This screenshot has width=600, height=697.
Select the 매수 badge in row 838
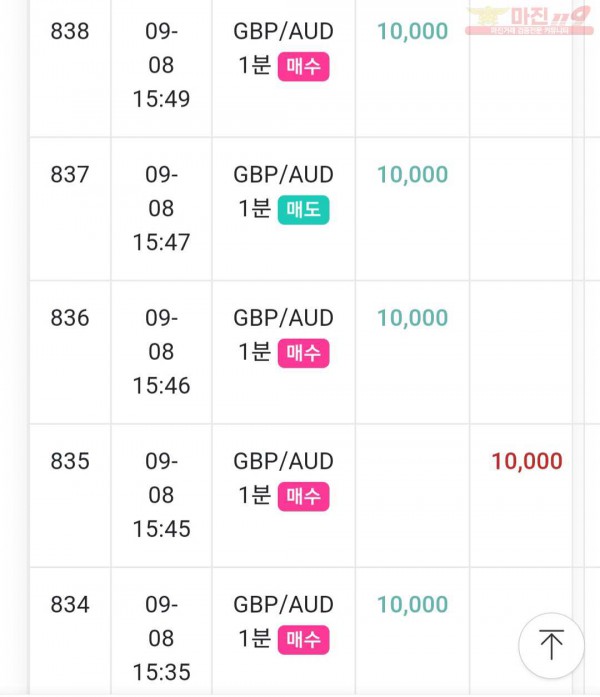pyautogui.click(x=304, y=67)
